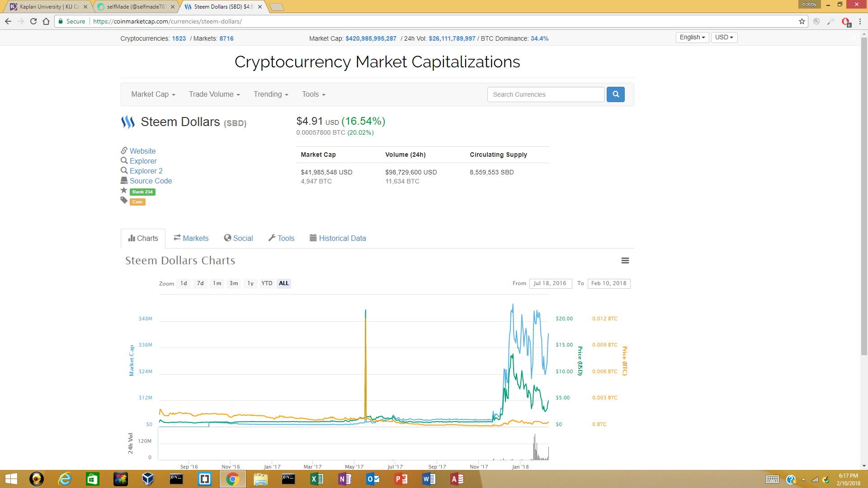Click the Steem Dollars logo icon
868x488 pixels.
click(128, 122)
